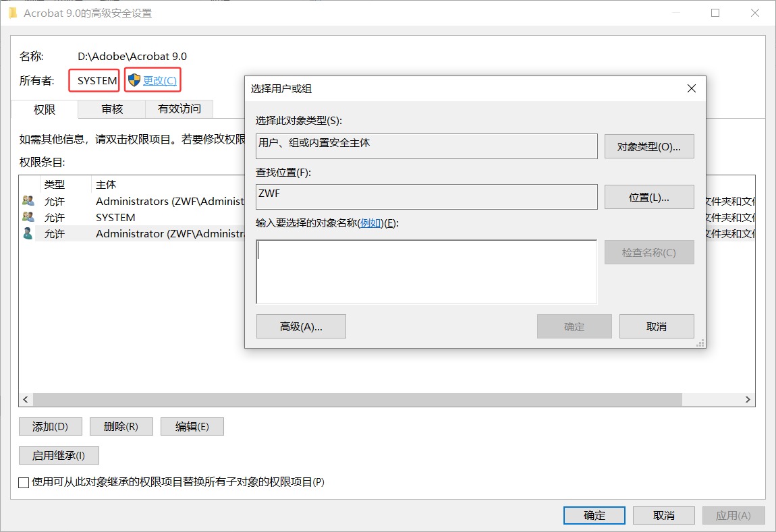Close the advanced security settings window
This screenshot has height=532, width=776.
coord(754,13)
